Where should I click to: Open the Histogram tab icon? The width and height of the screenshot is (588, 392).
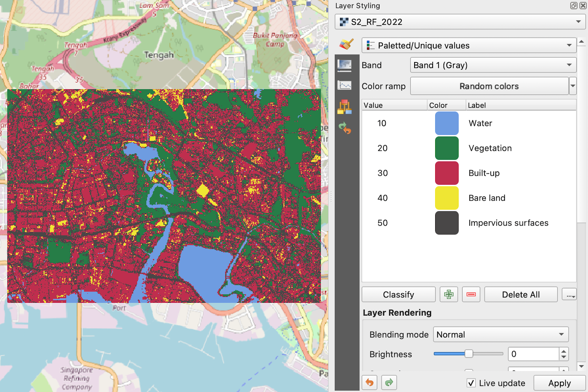click(344, 86)
